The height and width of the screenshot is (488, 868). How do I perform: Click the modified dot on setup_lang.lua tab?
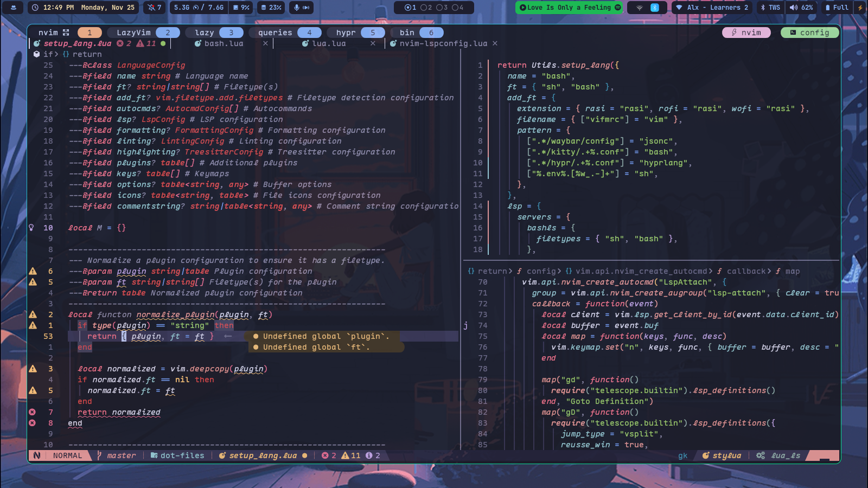163,43
